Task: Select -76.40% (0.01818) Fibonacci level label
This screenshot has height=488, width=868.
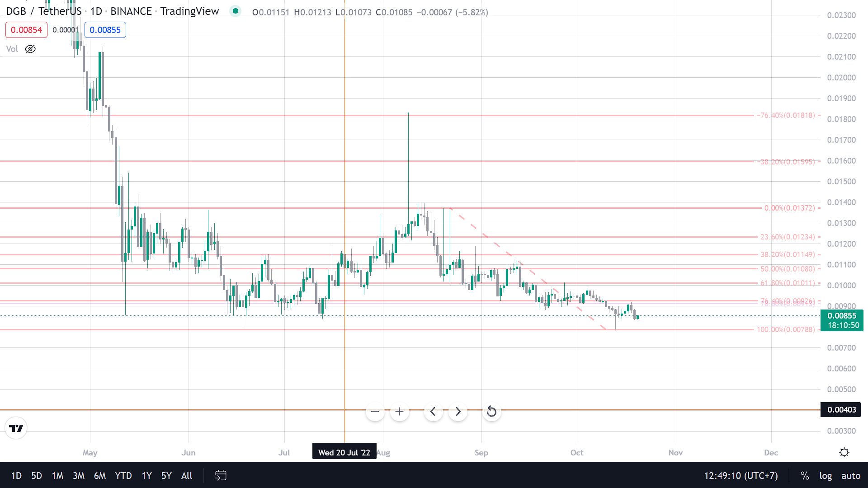Action: coord(786,115)
